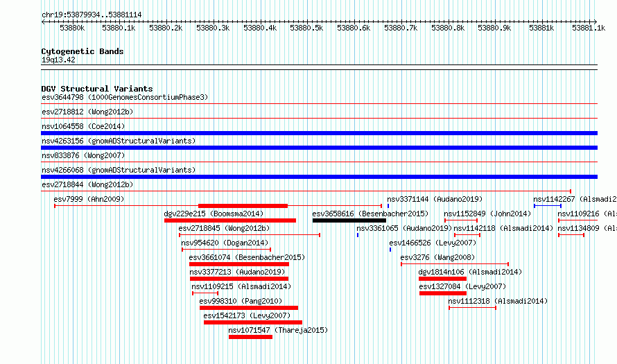Click the short red line of nsv1109215
617x364 pixels.
coord(205,293)
